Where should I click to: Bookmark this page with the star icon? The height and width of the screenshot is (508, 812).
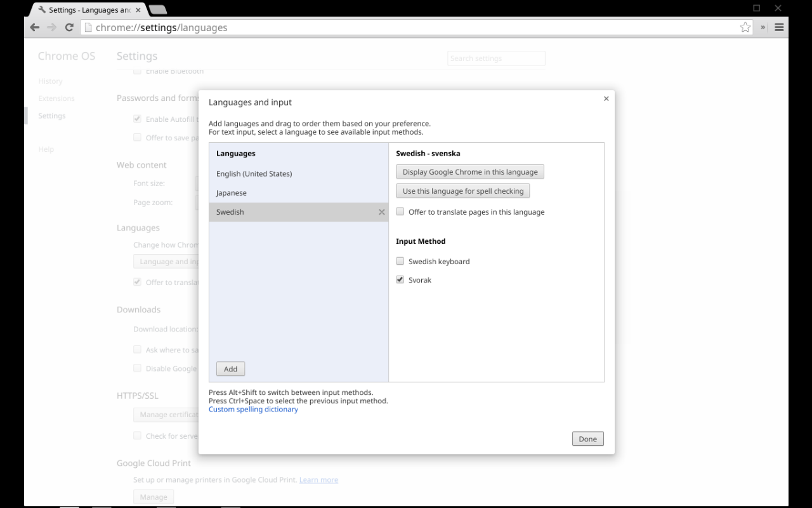(745, 27)
